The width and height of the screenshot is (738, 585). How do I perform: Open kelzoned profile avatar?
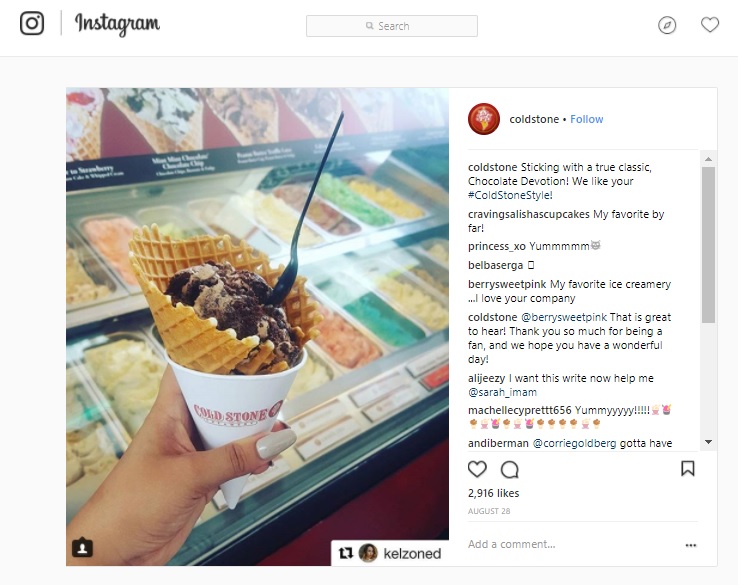point(368,553)
